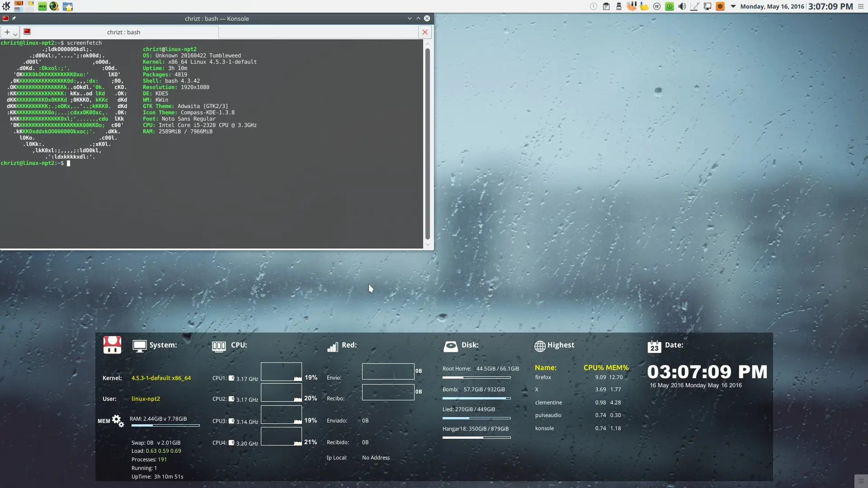Click the Highest globe icon in widget

[x=540, y=346]
